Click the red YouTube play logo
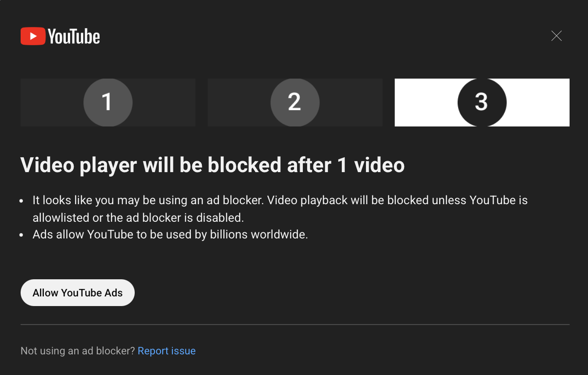Image resolution: width=588 pixels, height=375 pixels. [33, 36]
